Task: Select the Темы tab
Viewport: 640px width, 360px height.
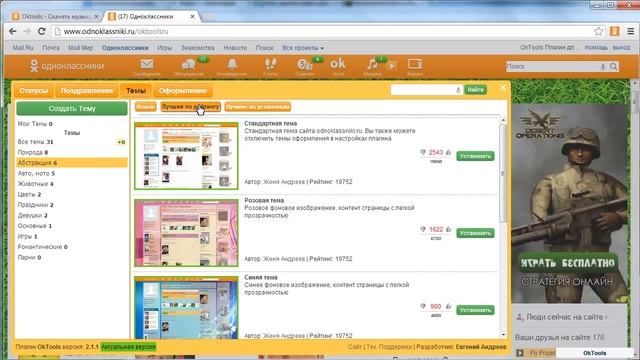Action: [136, 91]
